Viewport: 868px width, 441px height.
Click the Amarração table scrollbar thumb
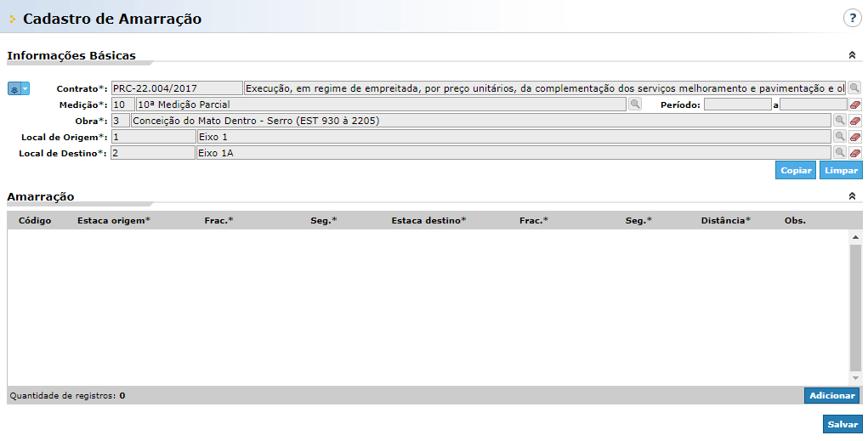[856, 307]
